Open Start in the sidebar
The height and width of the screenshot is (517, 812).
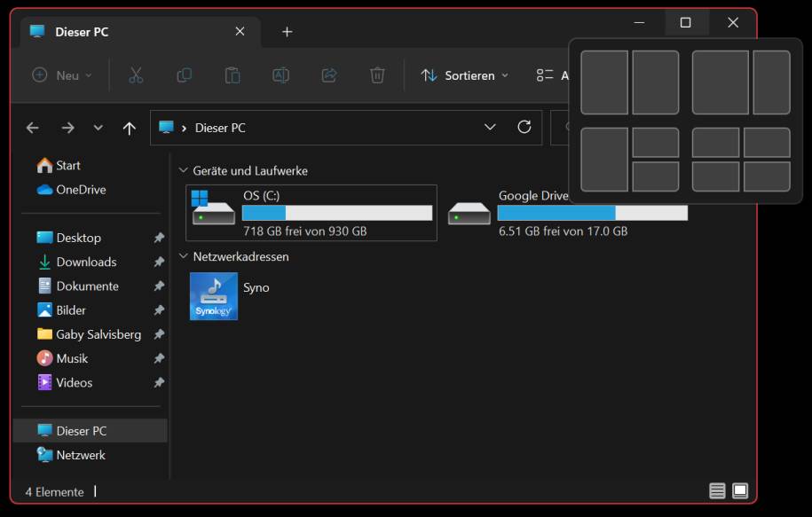click(59, 165)
